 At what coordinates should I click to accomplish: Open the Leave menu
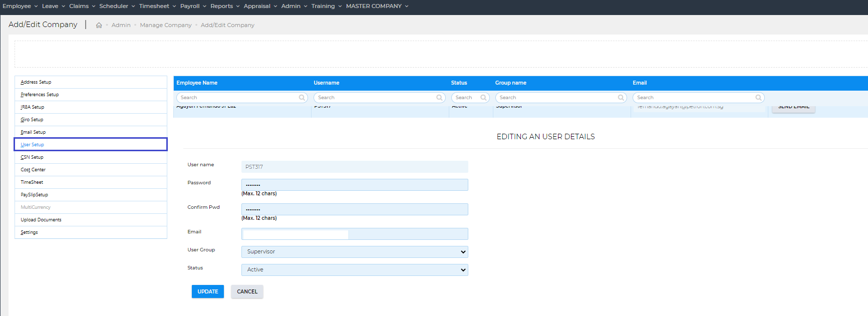[54, 6]
